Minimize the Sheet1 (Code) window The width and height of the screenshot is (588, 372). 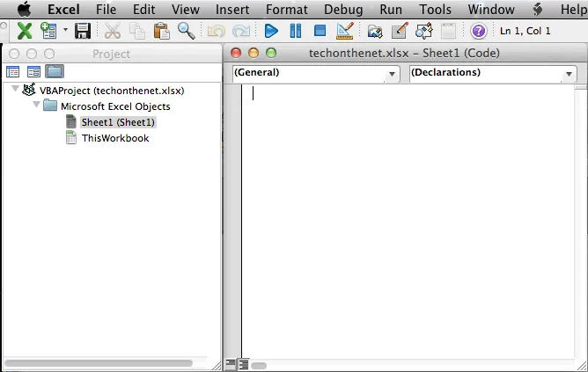coord(254,53)
